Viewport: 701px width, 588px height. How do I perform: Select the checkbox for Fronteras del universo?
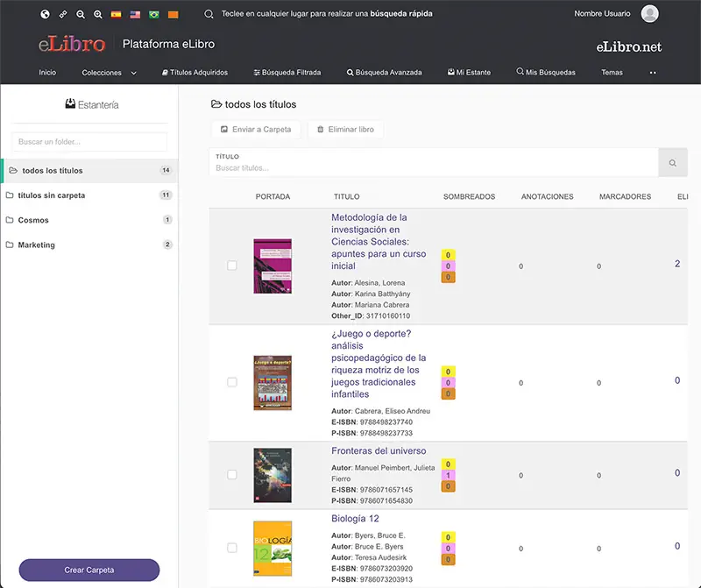click(x=232, y=473)
